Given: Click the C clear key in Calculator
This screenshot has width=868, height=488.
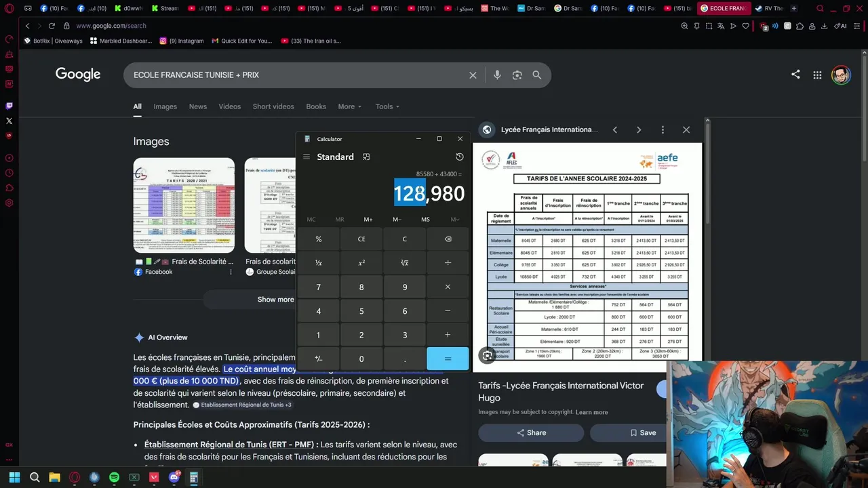Looking at the screenshot, I should tap(405, 239).
